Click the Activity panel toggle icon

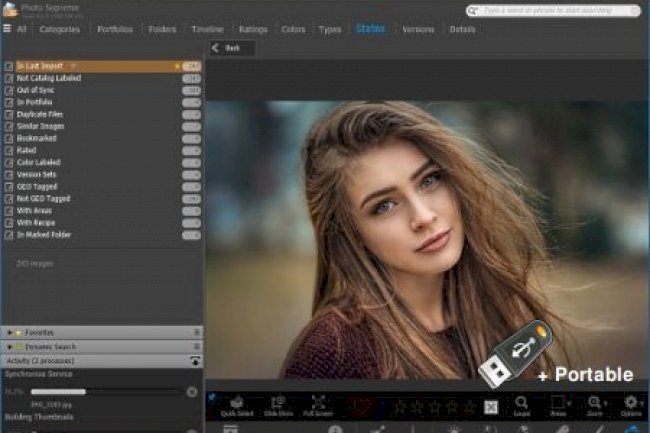click(195, 361)
